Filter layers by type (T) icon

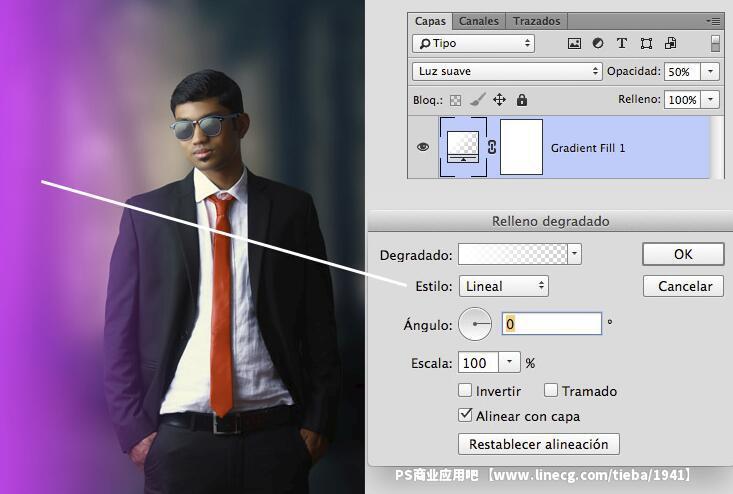pos(622,43)
